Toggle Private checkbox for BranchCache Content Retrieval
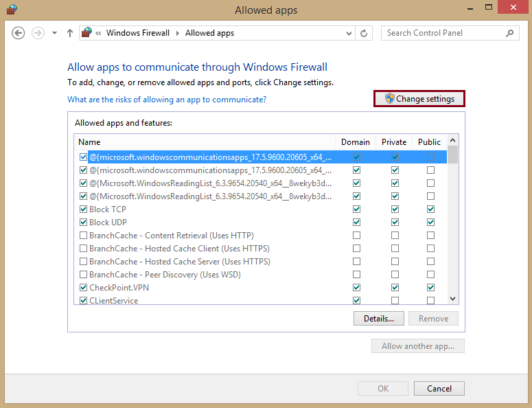This screenshot has width=532, height=408. tap(395, 235)
